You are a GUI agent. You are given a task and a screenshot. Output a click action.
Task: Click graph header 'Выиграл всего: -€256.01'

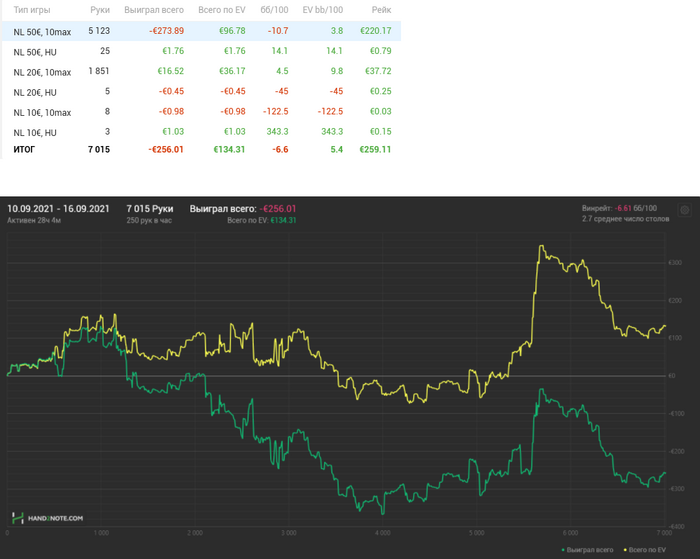(243, 209)
